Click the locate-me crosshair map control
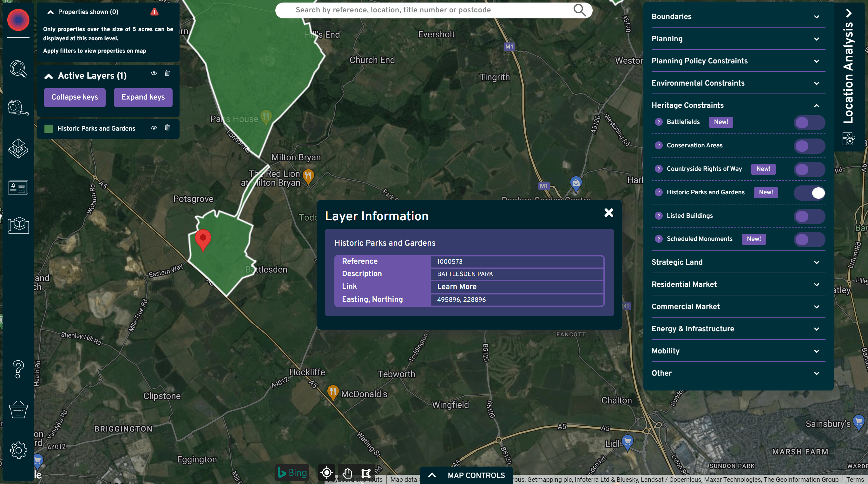 [x=326, y=473]
